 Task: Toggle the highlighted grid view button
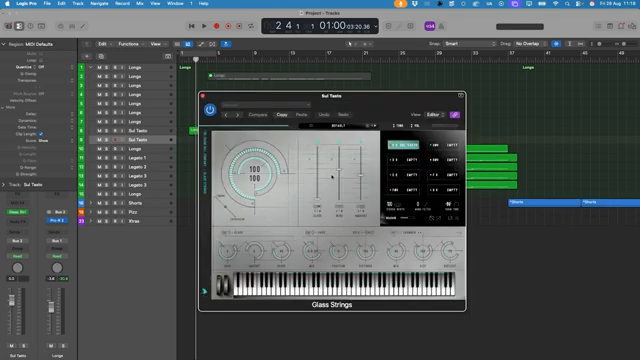[x=188, y=44]
